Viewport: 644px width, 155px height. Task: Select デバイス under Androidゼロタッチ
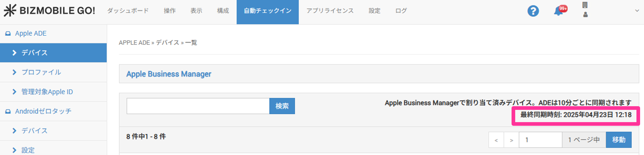[34, 131]
